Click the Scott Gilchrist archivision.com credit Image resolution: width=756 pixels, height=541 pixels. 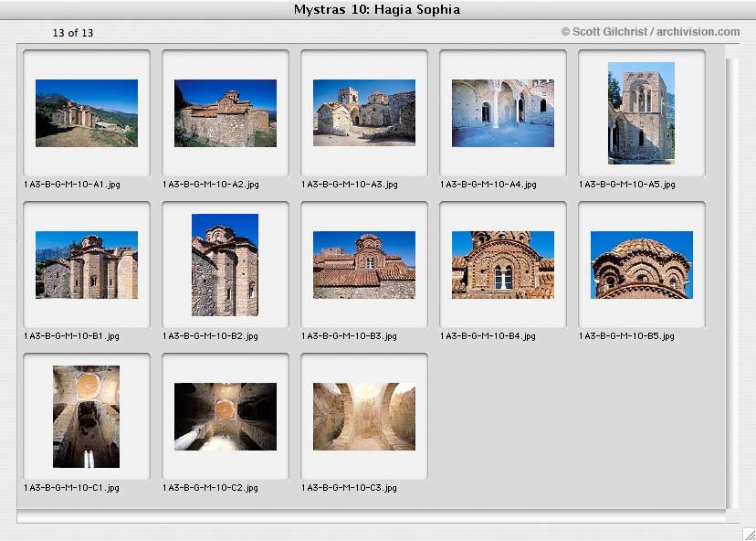(650, 32)
